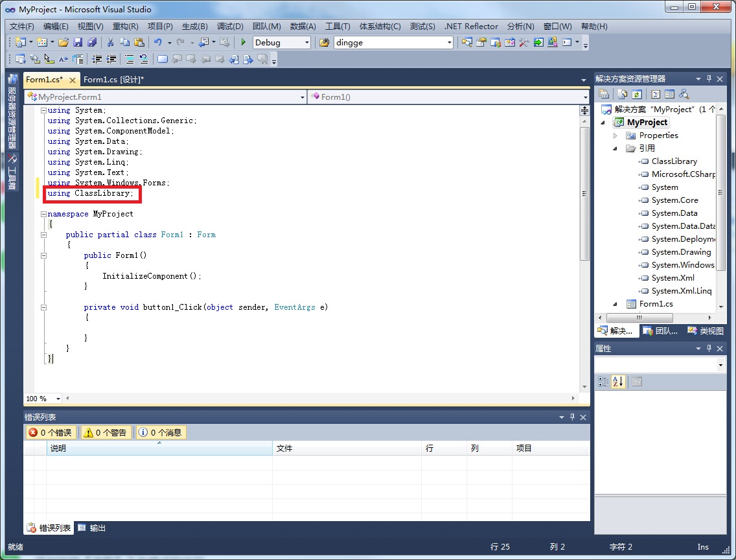736x560 pixels.
Task: Click Show All Files icon in Solution Explorer
Action: [x=623, y=95]
